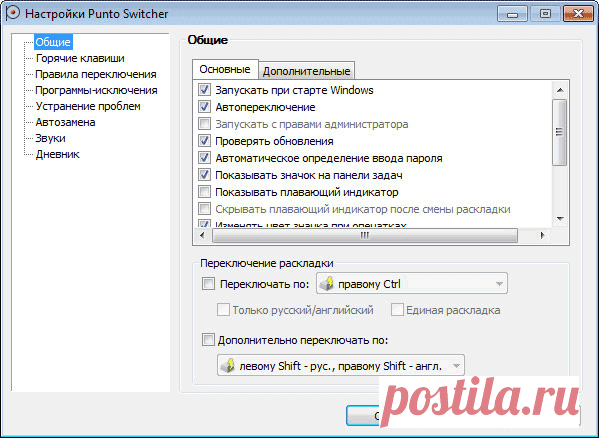Viewport: 599px width, 438px height.
Task: Click Запускать с правами администратора checkbox
Action: click(x=204, y=124)
